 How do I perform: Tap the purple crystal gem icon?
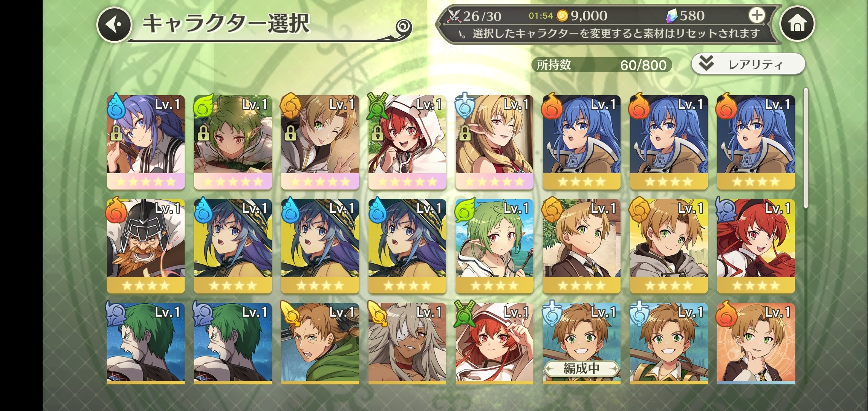click(672, 16)
